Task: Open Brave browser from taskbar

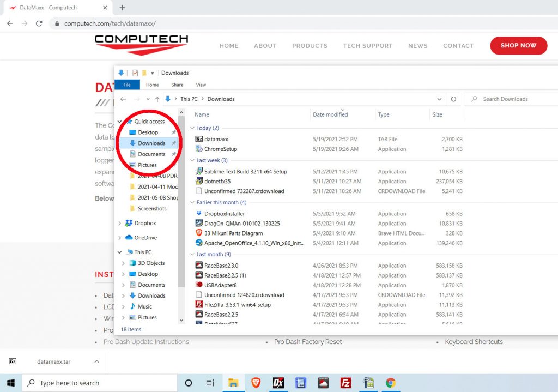Action: click(x=256, y=383)
